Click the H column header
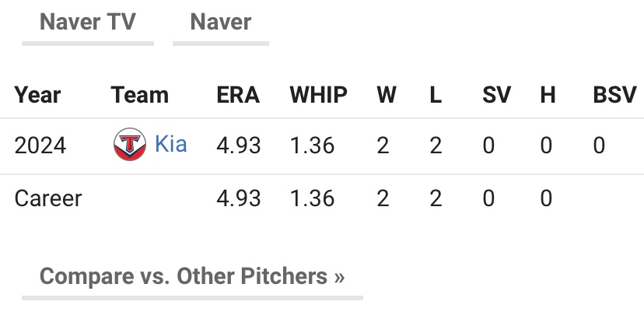Viewport: 644px width, 319px height. pyautogui.click(x=548, y=95)
